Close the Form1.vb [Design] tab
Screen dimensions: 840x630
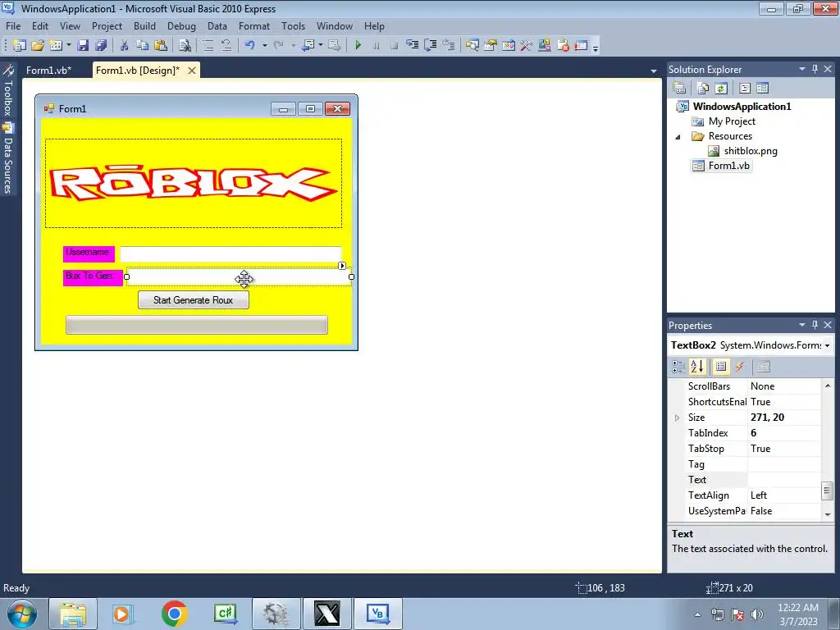click(192, 71)
